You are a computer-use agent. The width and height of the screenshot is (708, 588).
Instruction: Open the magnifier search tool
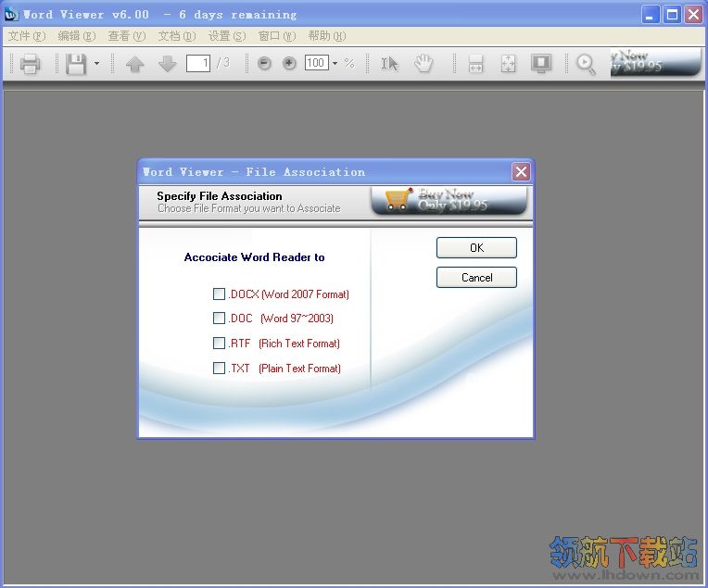coord(586,64)
